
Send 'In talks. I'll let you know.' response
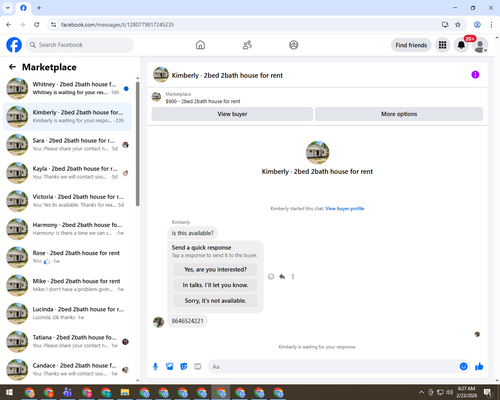point(215,285)
